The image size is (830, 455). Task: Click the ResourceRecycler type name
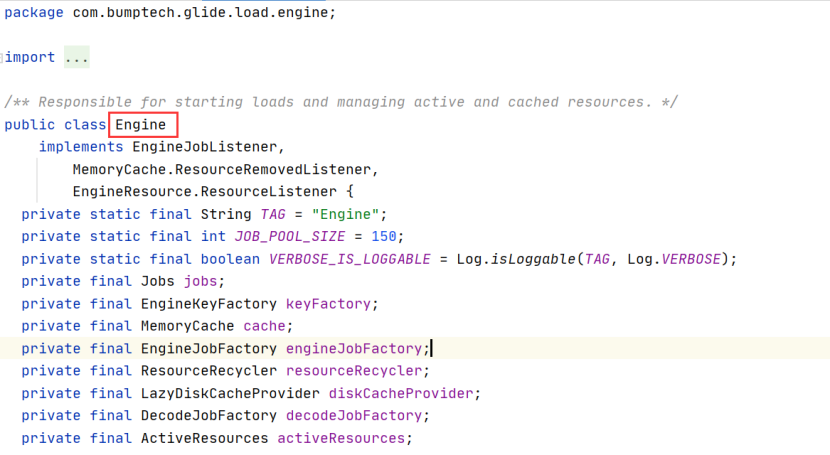click(x=209, y=371)
